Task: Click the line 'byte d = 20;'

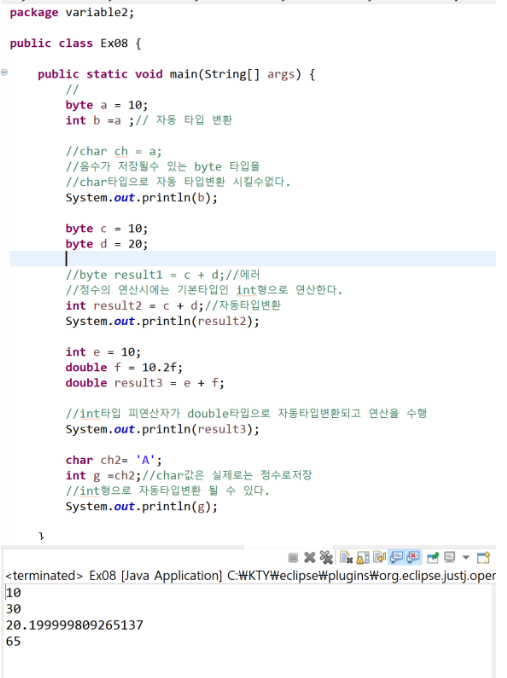Action: [106, 244]
